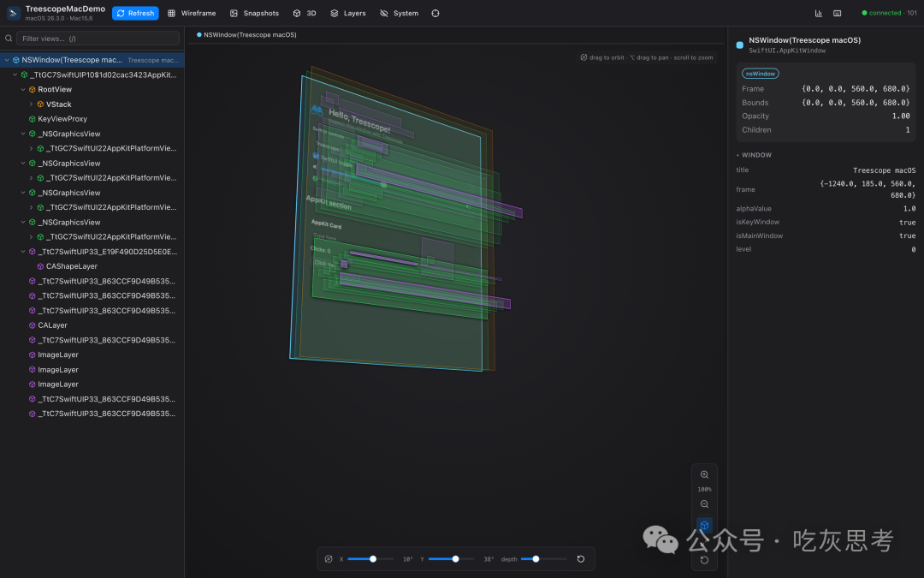924x578 pixels.
Task: Open the Snapshots toolbar item
Action: coord(255,13)
